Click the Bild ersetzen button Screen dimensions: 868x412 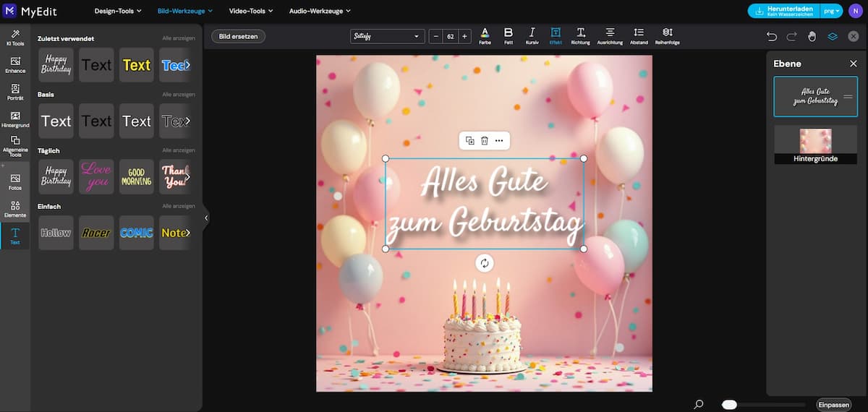[239, 36]
